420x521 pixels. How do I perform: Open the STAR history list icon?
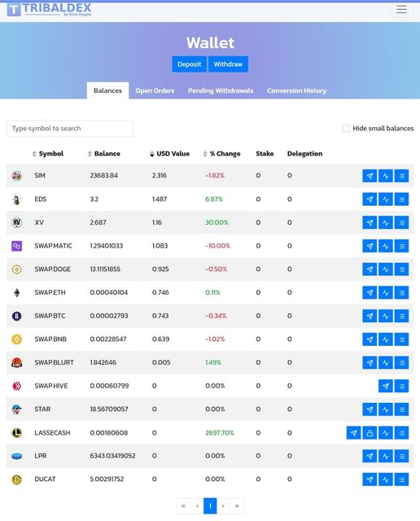coord(402,409)
